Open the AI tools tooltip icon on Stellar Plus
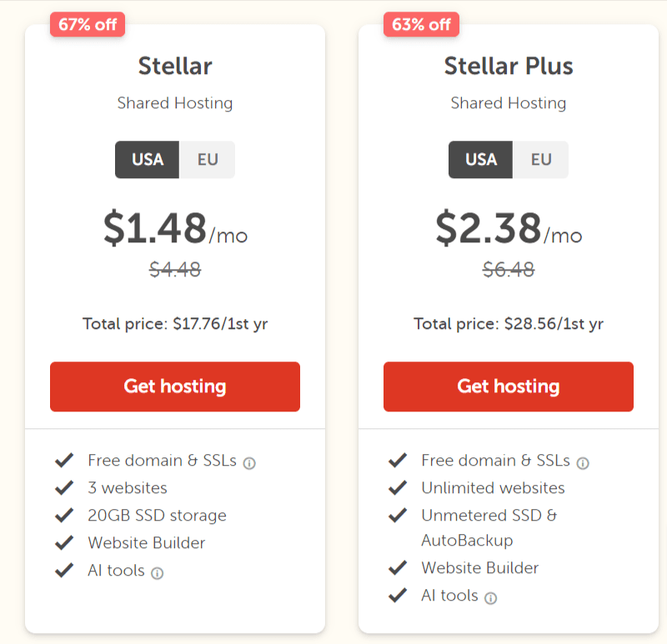 coord(490,597)
